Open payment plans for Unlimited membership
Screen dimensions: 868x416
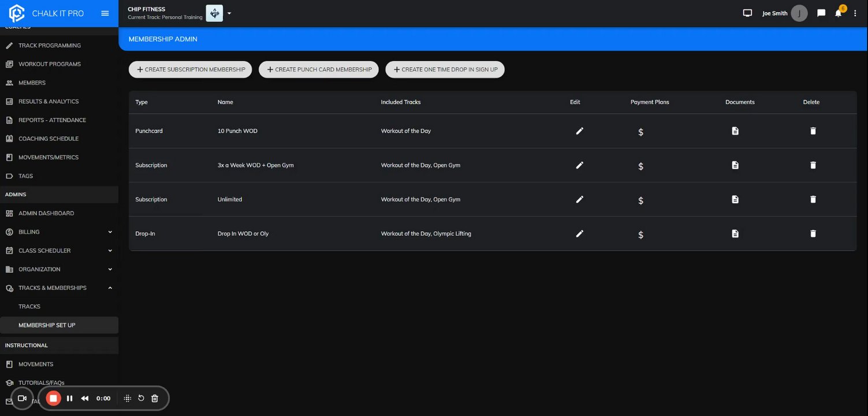coord(640,200)
